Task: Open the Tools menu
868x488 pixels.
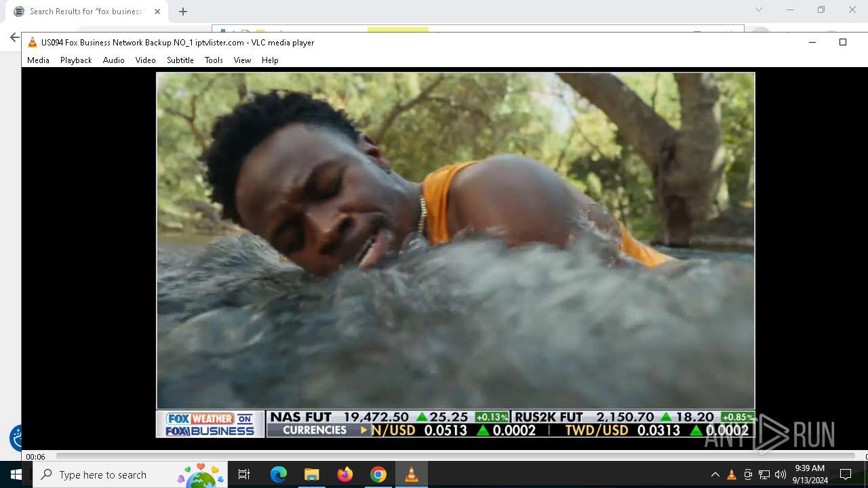Action: (214, 60)
